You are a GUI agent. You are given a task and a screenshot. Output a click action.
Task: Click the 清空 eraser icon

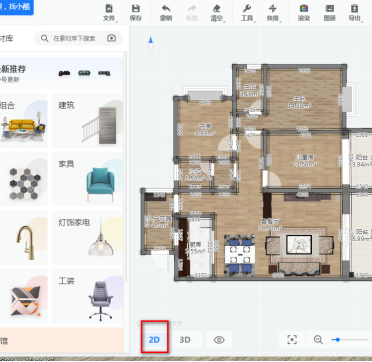(x=217, y=13)
